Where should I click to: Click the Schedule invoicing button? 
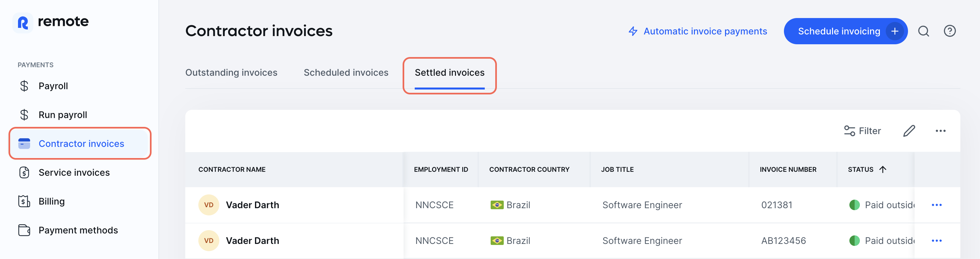coord(845,31)
